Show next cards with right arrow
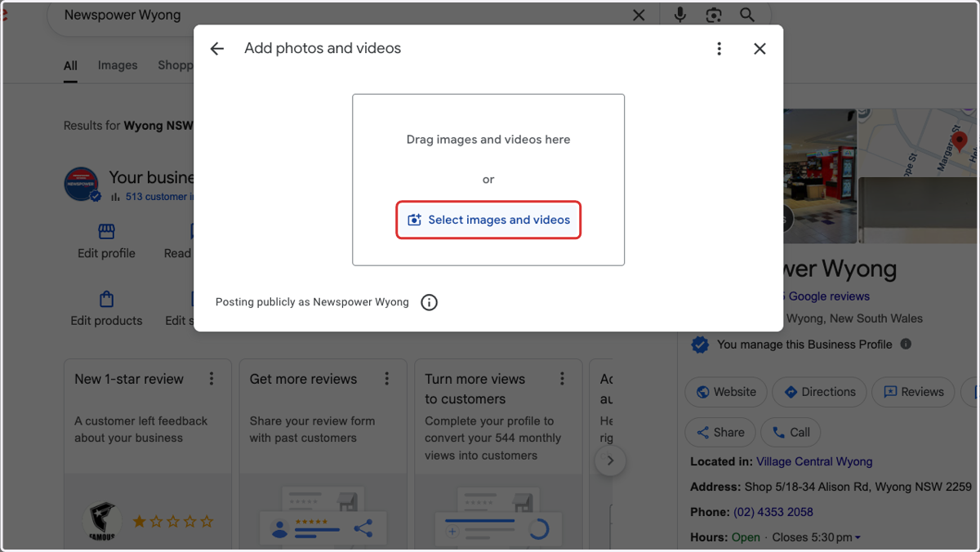 pyautogui.click(x=610, y=461)
